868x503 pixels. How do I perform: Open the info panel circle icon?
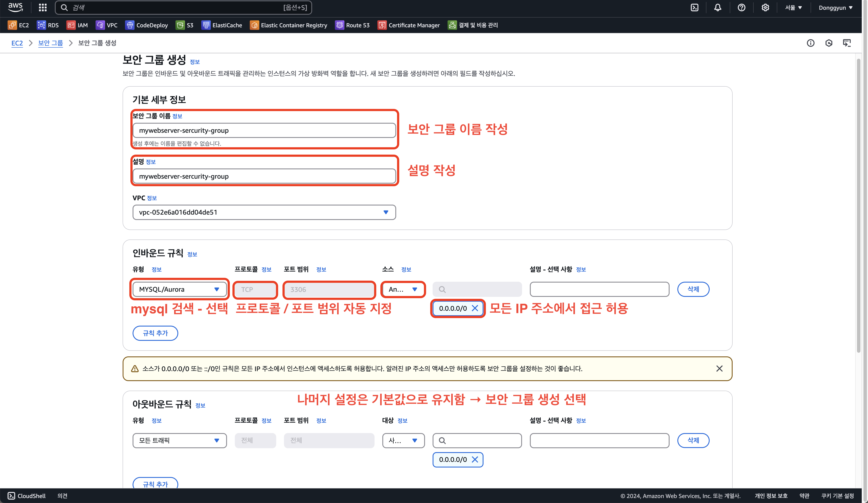(810, 43)
